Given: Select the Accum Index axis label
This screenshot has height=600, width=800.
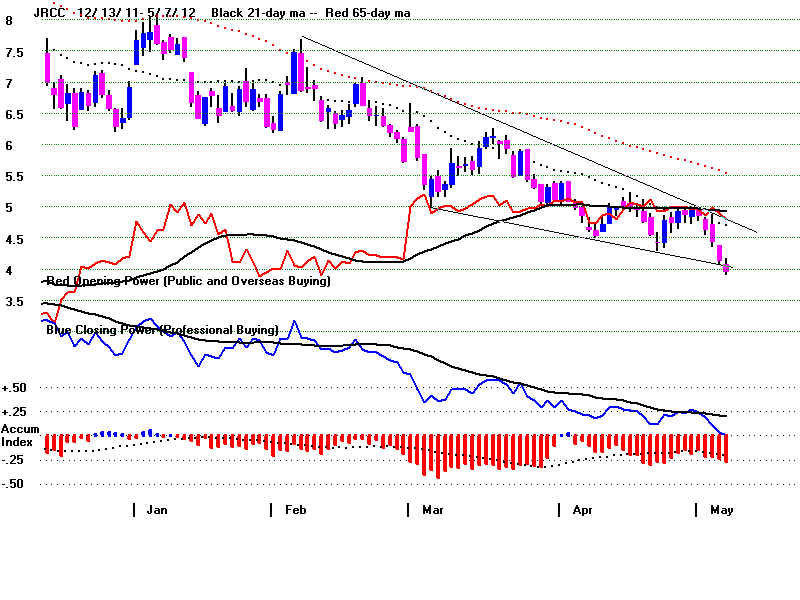Looking at the screenshot, I should [x=20, y=435].
